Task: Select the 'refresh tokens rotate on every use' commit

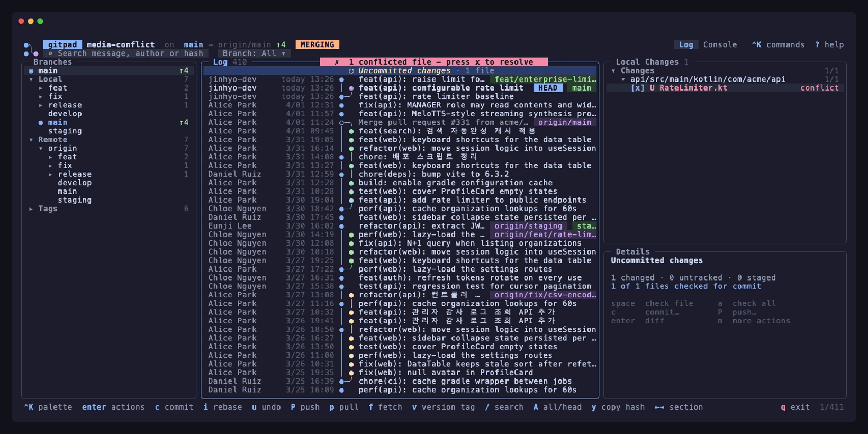Action: [400, 278]
